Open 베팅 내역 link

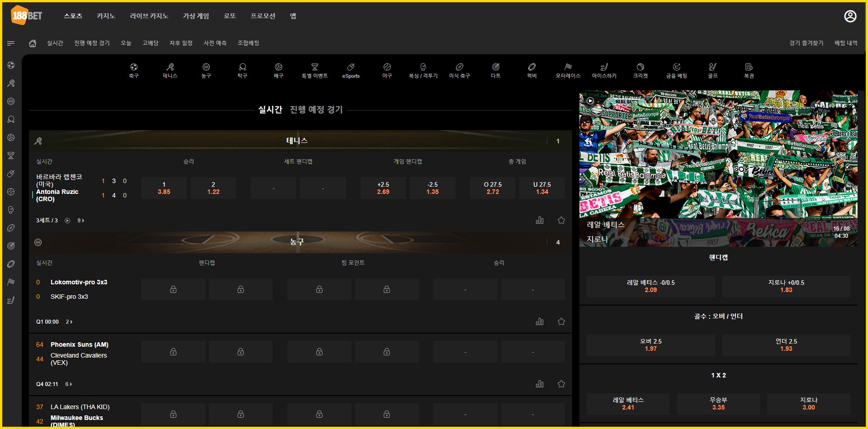[846, 43]
